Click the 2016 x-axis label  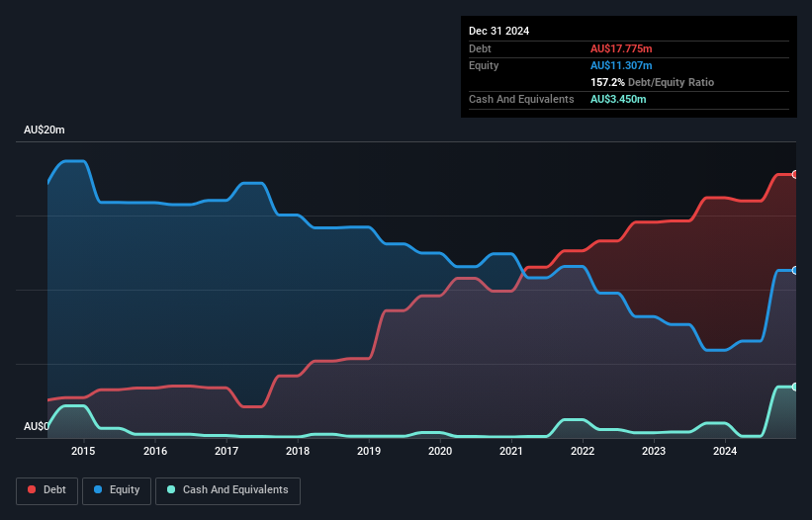coord(155,451)
